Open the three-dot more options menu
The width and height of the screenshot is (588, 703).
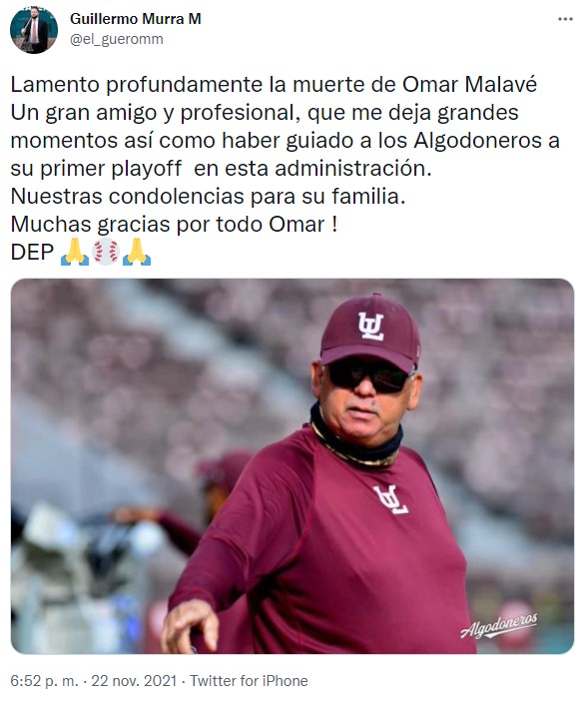click(x=565, y=19)
